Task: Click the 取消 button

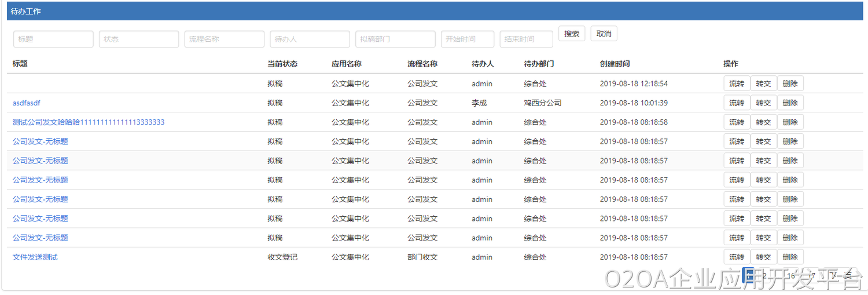Action: tap(604, 34)
